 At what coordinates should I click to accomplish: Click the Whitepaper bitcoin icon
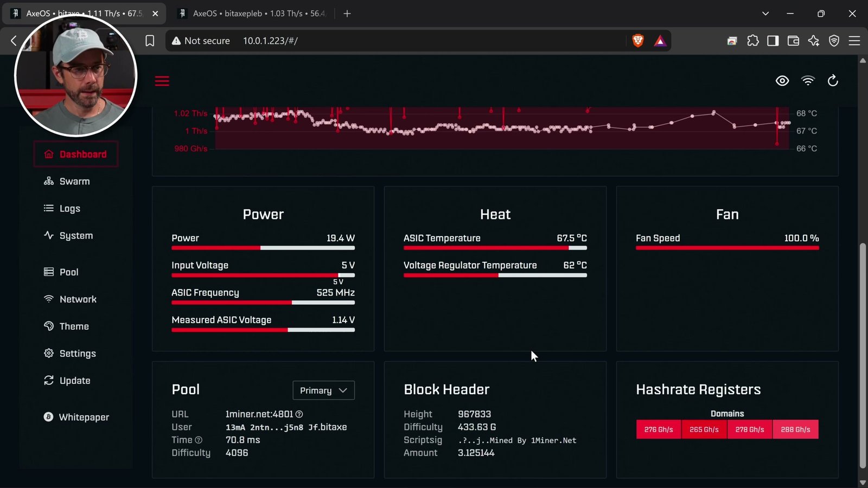click(x=48, y=416)
